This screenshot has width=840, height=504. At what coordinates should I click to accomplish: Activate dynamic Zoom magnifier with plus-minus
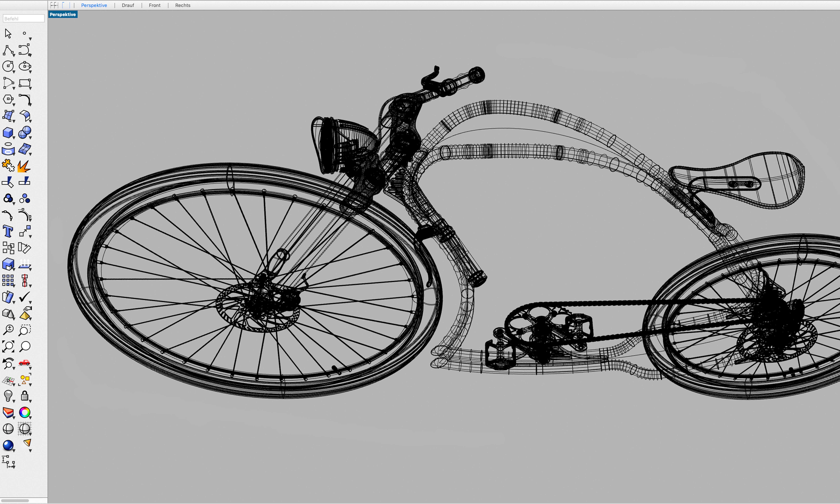coord(8,330)
